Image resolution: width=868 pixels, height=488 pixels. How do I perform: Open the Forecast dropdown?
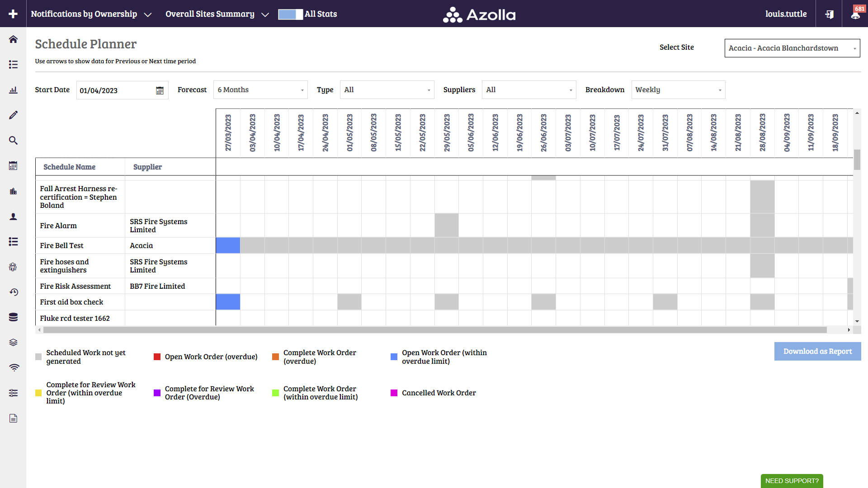(x=260, y=89)
